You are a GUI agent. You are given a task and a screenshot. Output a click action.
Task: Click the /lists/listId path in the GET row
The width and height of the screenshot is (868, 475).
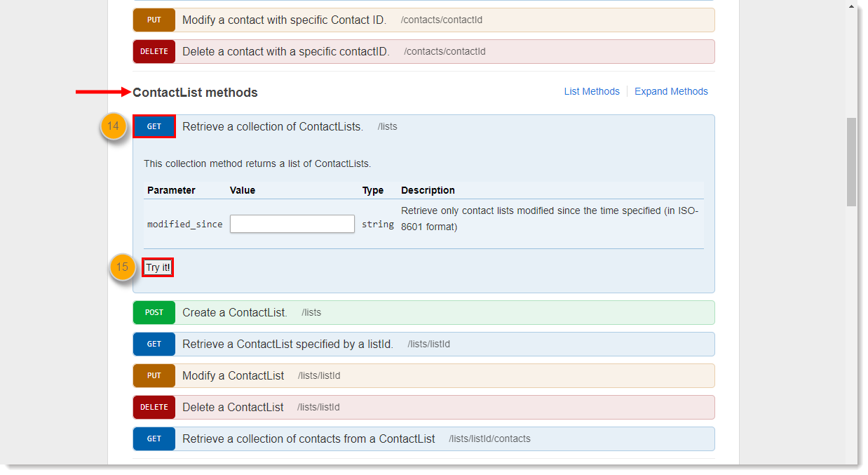428,344
